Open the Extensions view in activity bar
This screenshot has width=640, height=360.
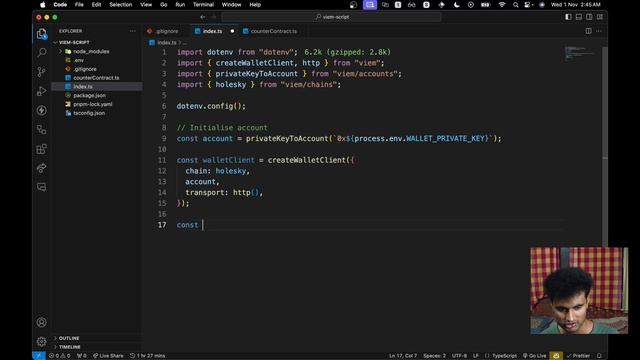coord(42,149)
